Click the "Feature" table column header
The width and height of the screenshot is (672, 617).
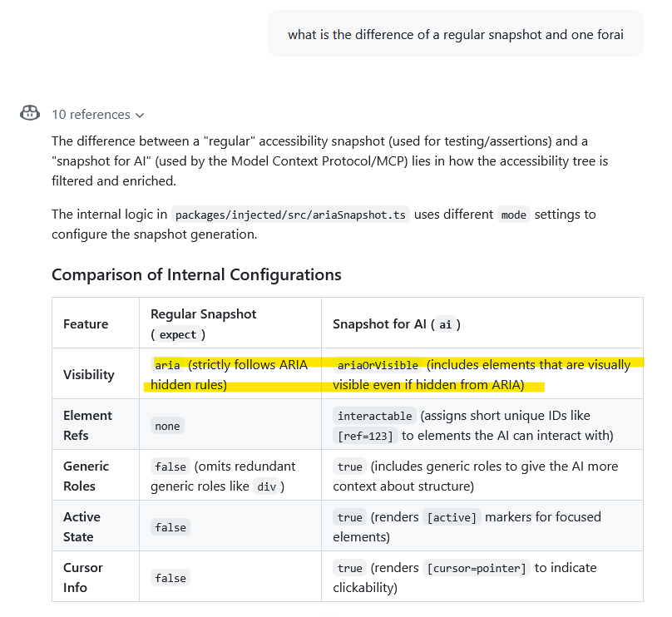pos(86,323)
